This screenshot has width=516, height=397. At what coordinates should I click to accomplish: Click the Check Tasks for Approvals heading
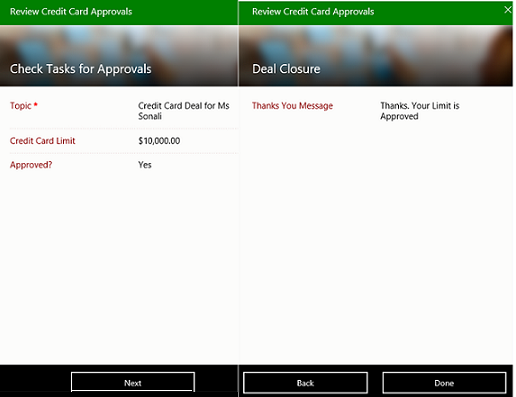pyautogui.click(x=81, y=69)
